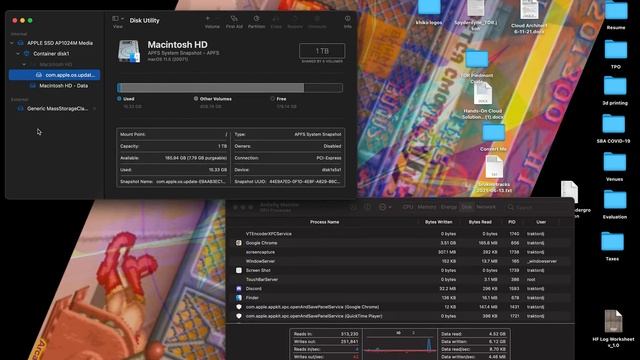Screen dimensions: 640x360
Task: Click the disk activity graph in Activity Monitor
Action: [x=400, y=344]
